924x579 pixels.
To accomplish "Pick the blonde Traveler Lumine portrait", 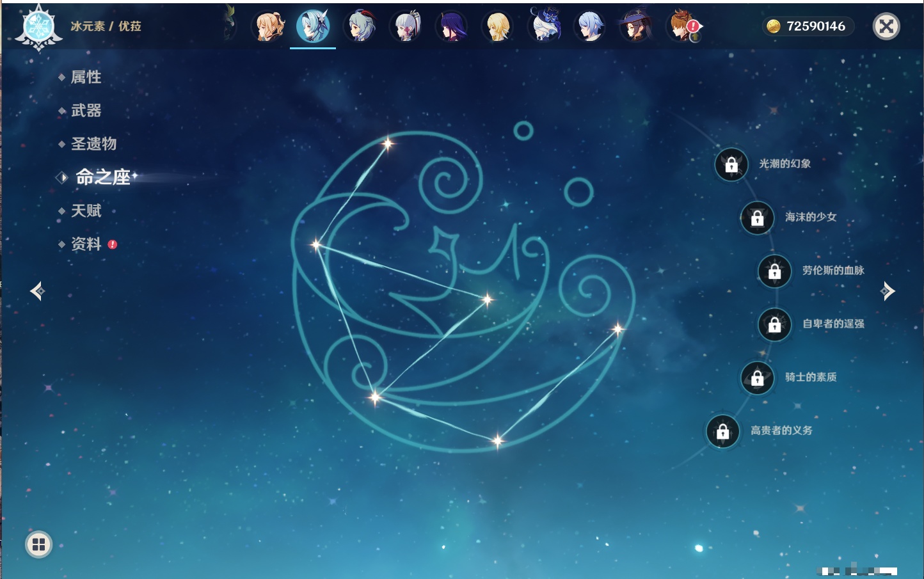I will [498, 26].
